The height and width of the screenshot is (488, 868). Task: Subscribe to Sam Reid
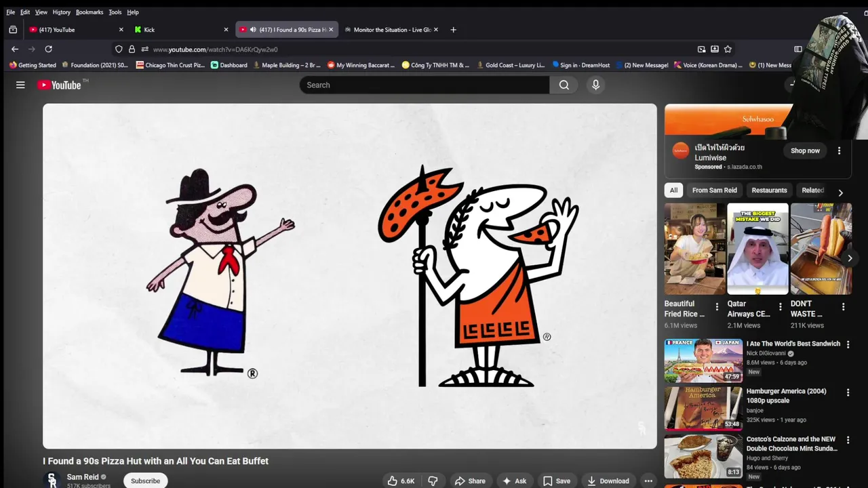145,481
